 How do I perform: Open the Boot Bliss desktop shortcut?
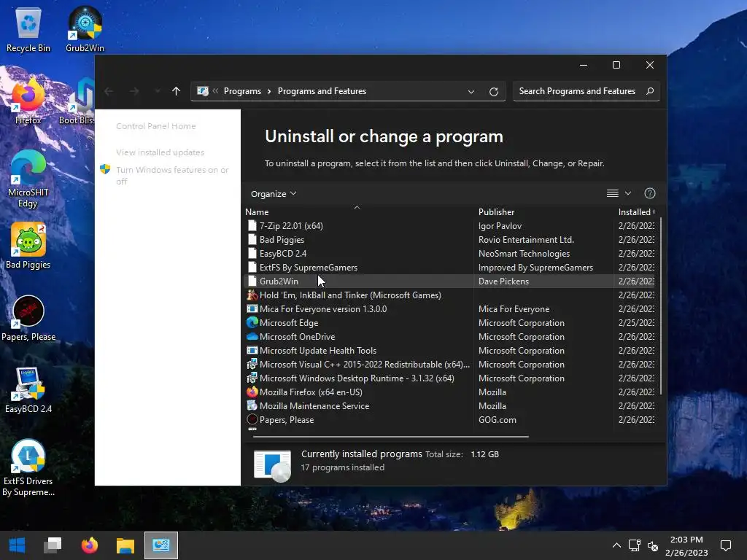(77, 101)
